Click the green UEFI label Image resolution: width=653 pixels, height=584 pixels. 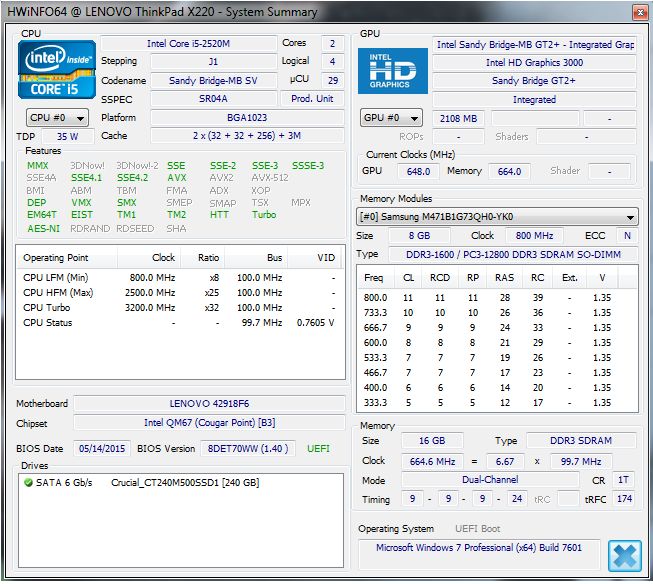point(318,449)
